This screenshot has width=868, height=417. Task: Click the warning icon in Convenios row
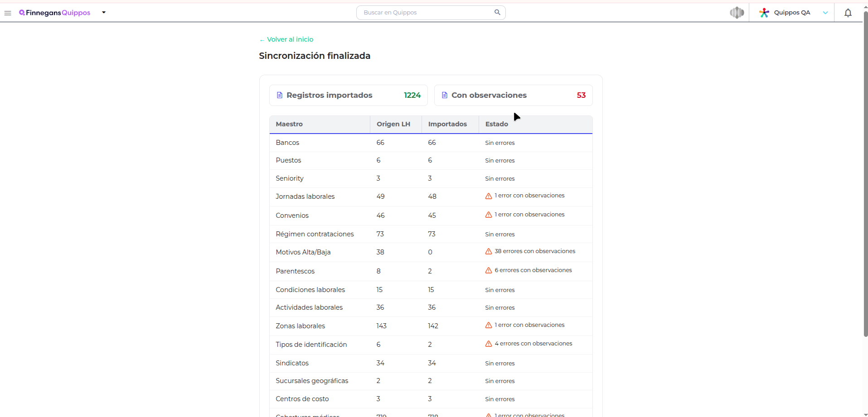pos(489,215)
